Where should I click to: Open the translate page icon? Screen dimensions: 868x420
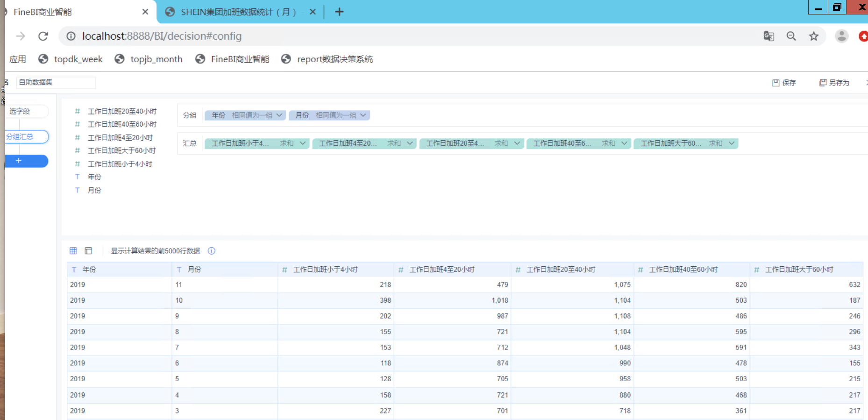(768, 36)
